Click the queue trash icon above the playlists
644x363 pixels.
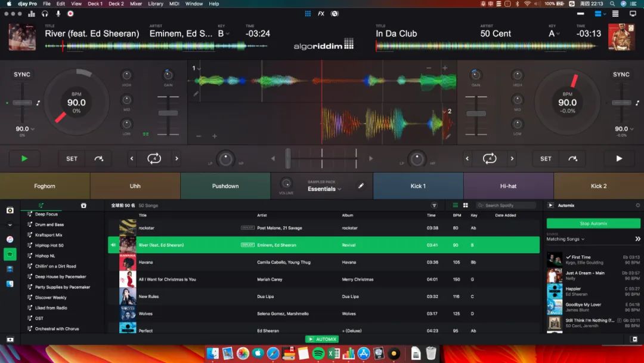(x=83, y=205)
